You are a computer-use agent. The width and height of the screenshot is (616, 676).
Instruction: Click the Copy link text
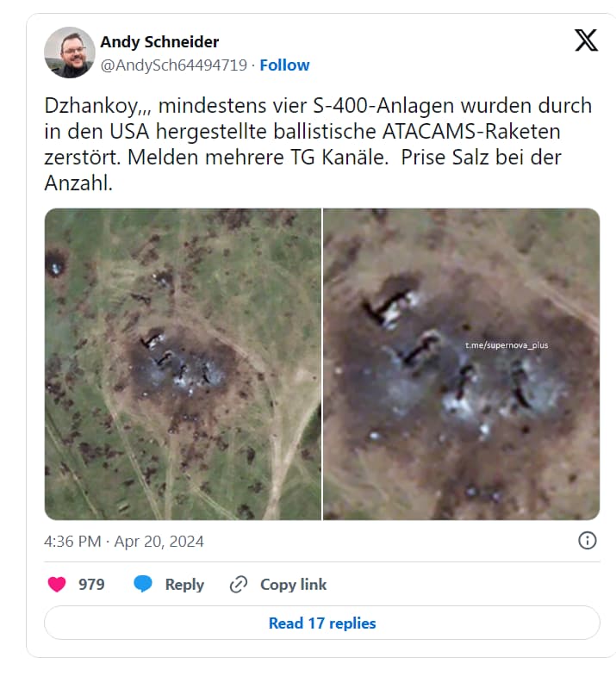click(293, 585)
